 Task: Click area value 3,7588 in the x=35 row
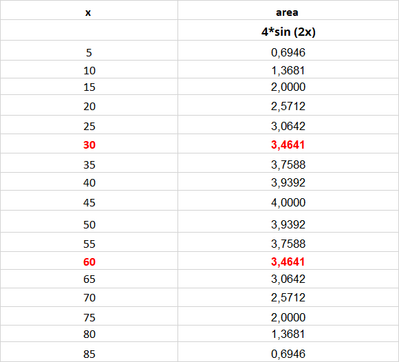[288, 163]
